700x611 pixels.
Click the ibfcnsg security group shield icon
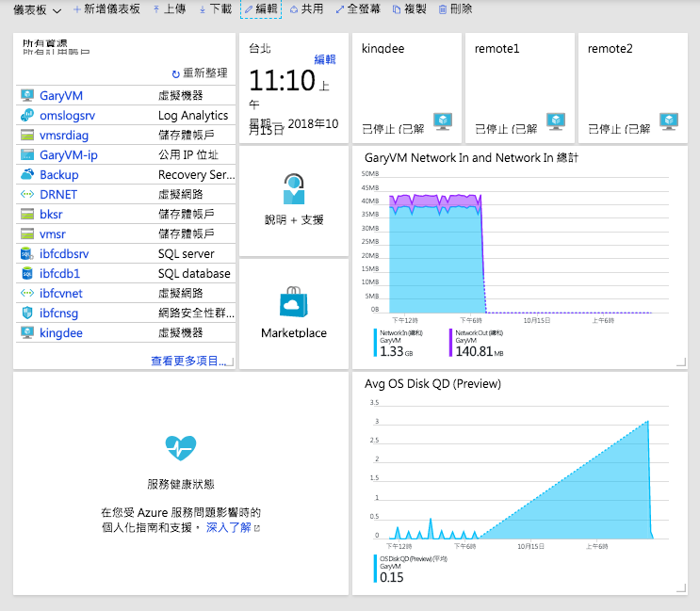pos(27,313)
